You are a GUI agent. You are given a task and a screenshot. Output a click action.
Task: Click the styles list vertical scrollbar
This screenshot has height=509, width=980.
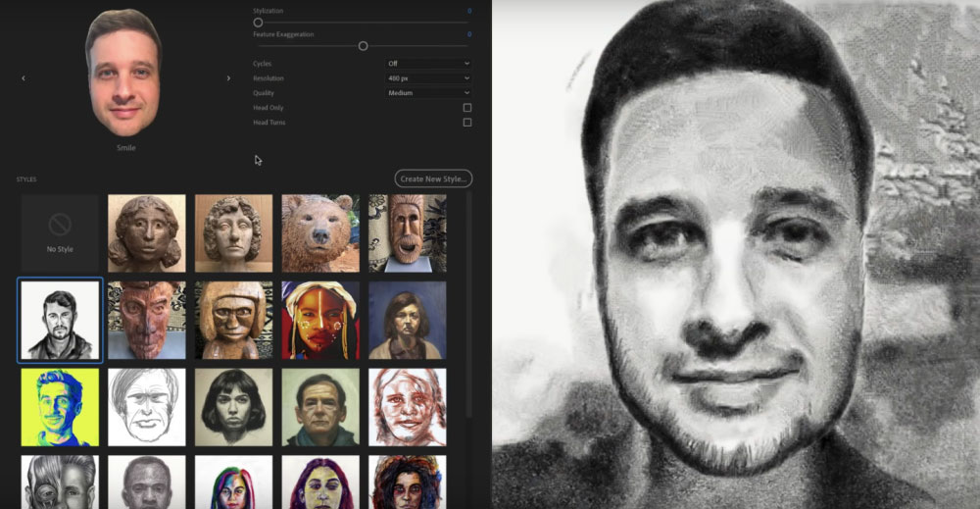click(468, 306)
